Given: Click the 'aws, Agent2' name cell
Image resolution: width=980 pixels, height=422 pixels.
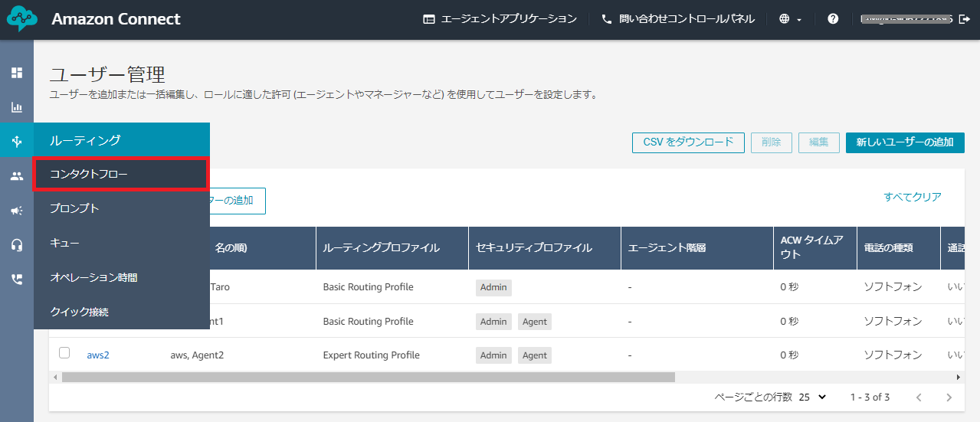Looking at the screenshot, I should 197,355.
